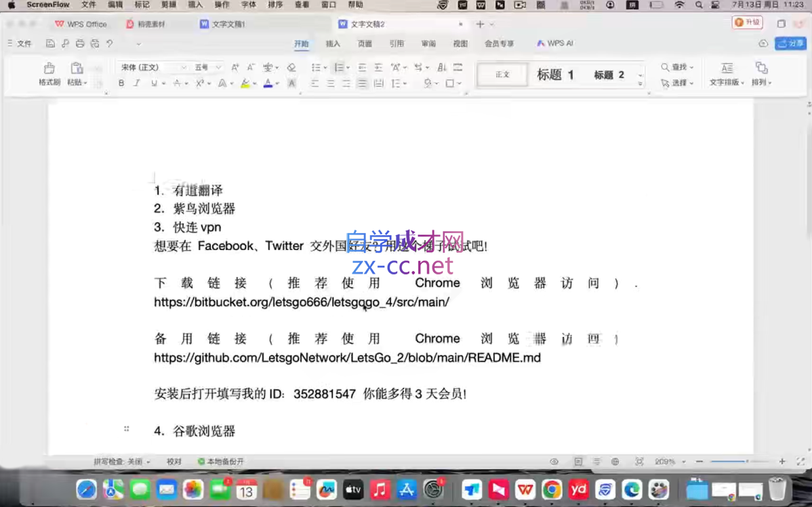The image size is (812, 507).
Task: Click the font color A button
Action: pos(268,83)
